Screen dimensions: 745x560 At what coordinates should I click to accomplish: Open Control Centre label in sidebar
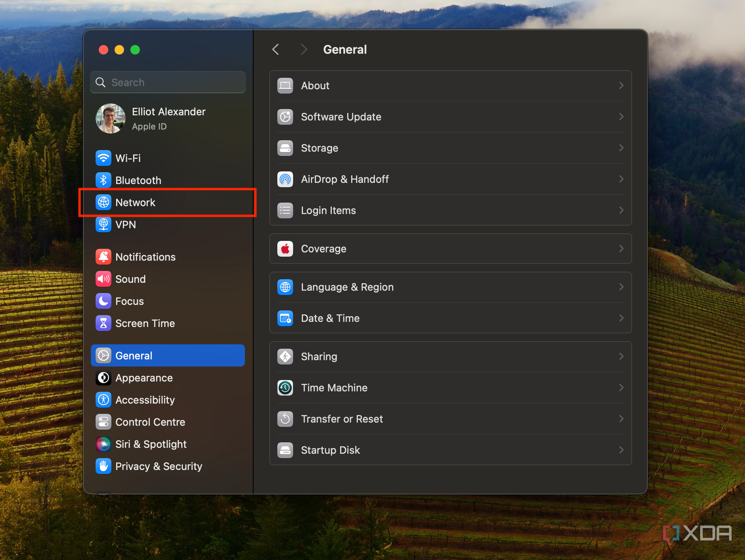point(150,422)
